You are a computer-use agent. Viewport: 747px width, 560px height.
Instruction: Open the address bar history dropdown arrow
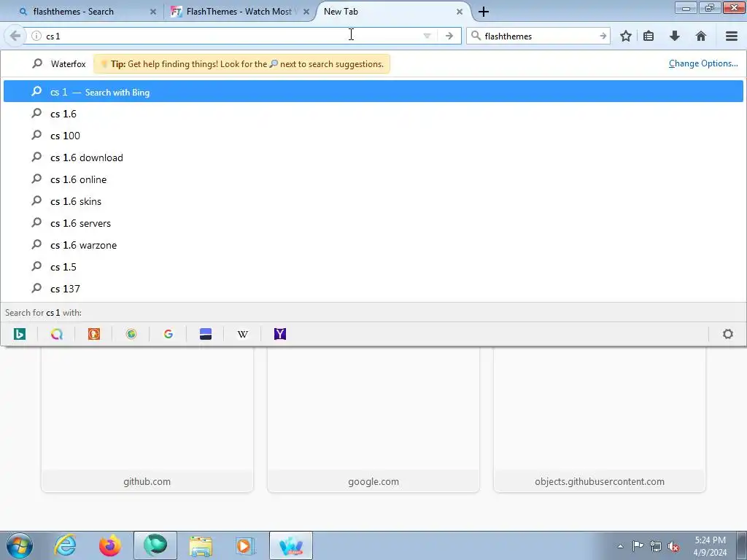click(x=427, y=36)
